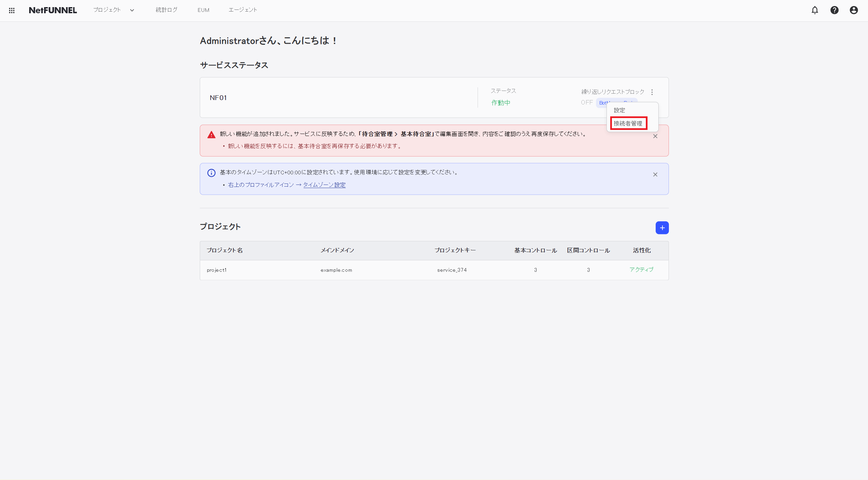Choose 接続者管理 from the context menu
Image resolution: width=868 pixels, height=480 pixels.
pos(628,123)
